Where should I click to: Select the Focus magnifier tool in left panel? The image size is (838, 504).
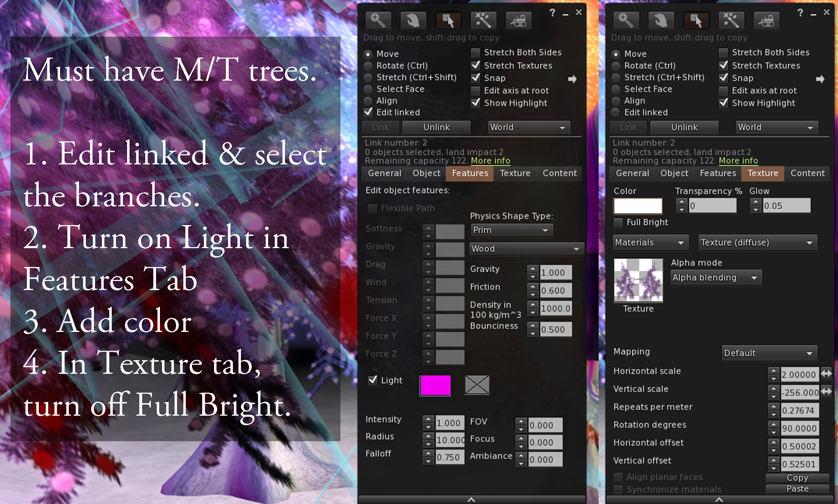(378, 20)
